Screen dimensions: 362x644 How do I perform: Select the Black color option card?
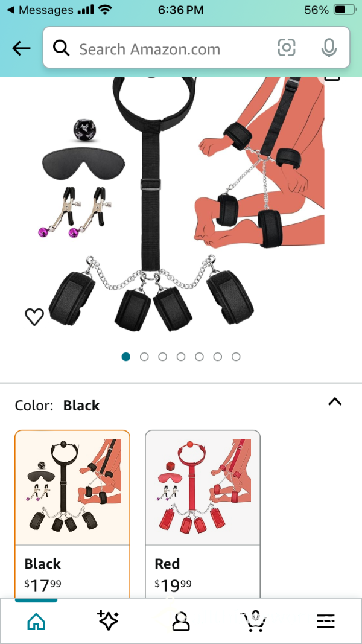pyautogui.click(x=72, y=514)
